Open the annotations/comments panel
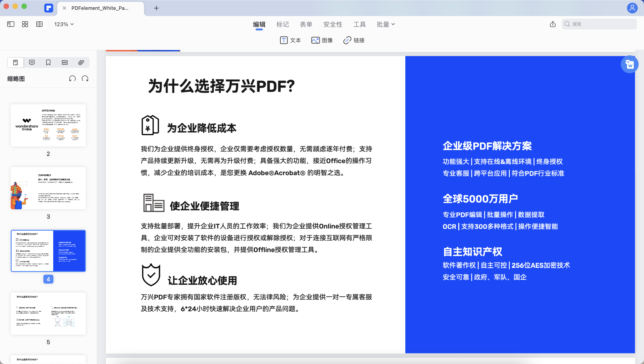644x364 pixels. (32, 63)
